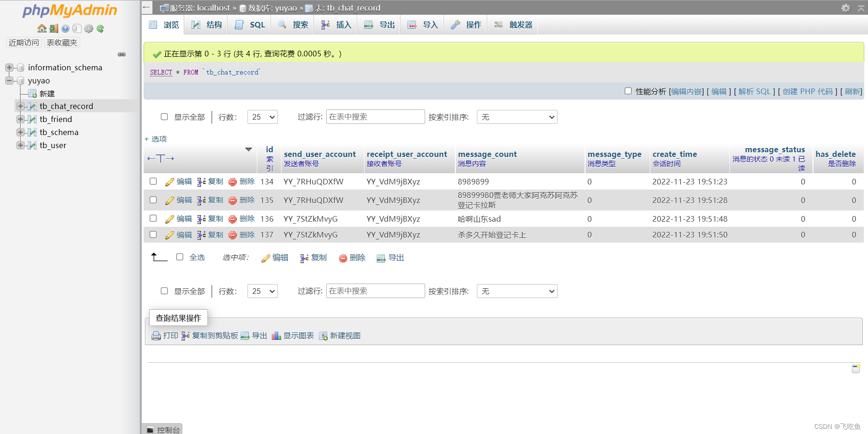This screenshot has height=434, width=868.
Task: Tick the 全选 select-all checkbox
Action: 179,257
